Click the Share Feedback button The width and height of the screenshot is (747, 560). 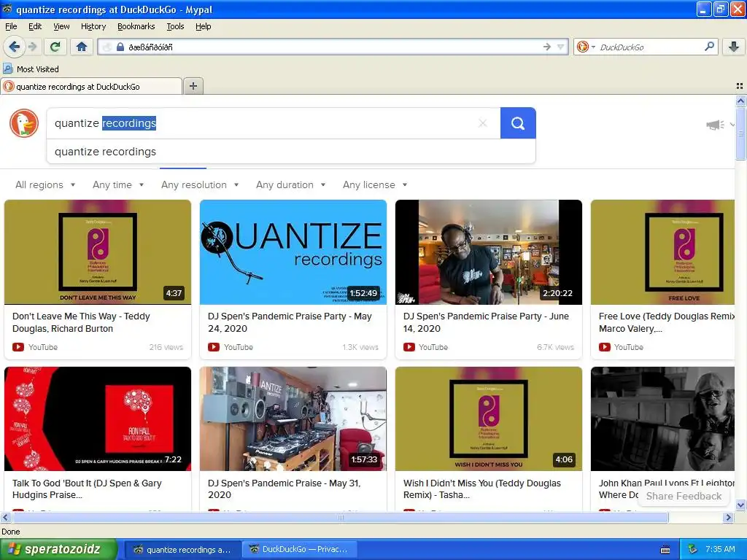click(684, 496)
